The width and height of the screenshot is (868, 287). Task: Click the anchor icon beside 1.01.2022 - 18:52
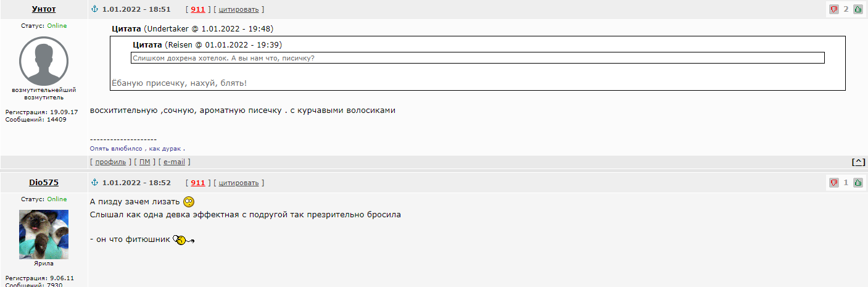click(x=94, y=183)
